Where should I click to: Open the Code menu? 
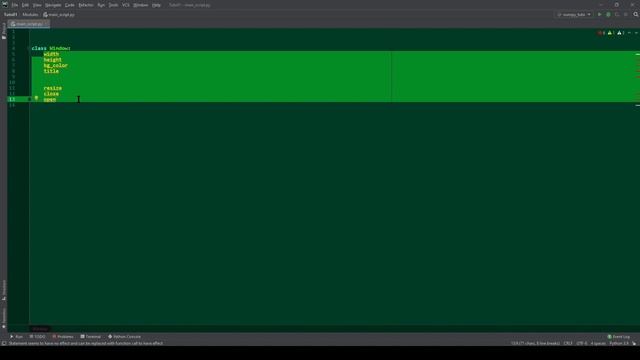[70, 5]
